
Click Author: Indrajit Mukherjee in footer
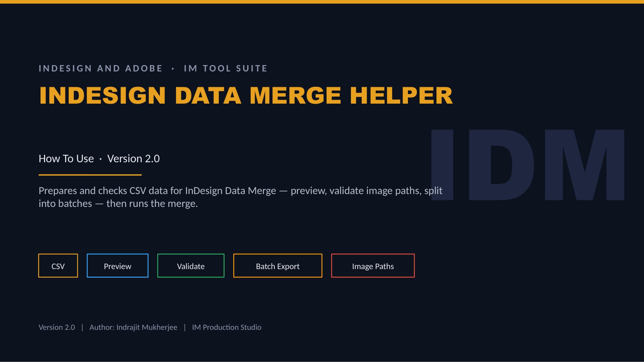(133, 327)
